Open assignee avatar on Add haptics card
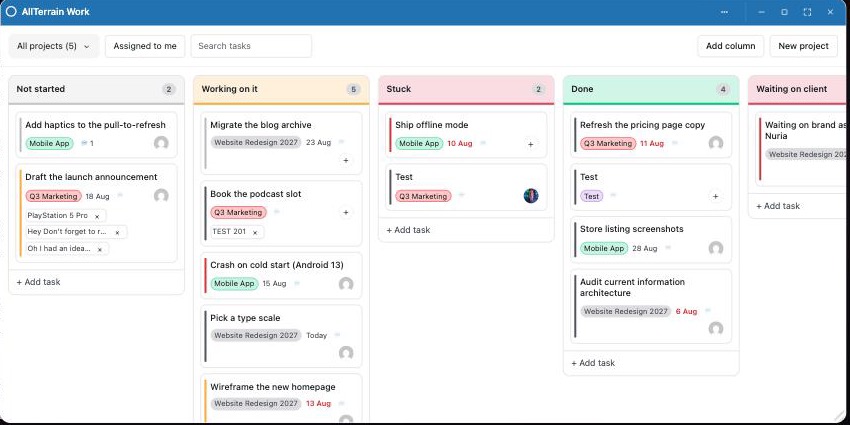850x425 pixels. [161, 143]
